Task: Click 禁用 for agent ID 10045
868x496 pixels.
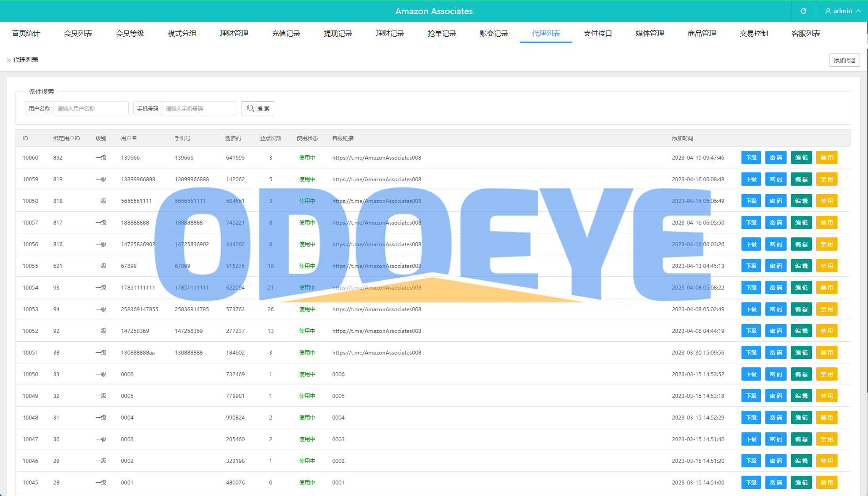Action: coord(826,483)
